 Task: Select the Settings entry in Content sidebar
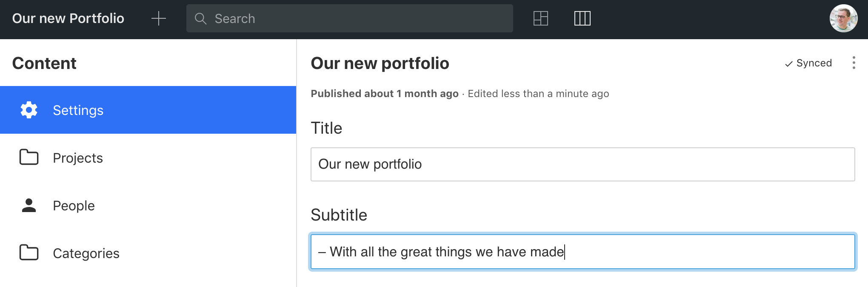(78, 110)
